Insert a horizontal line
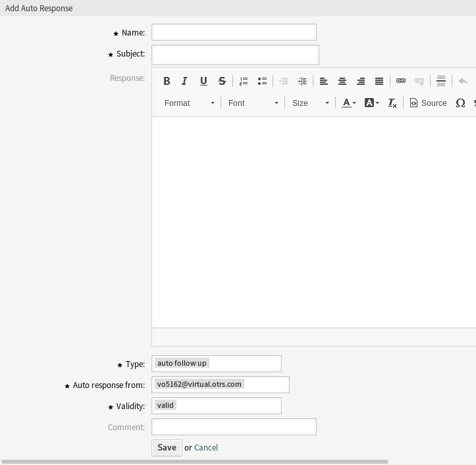476x465 pixels. (x=441, y=81)
